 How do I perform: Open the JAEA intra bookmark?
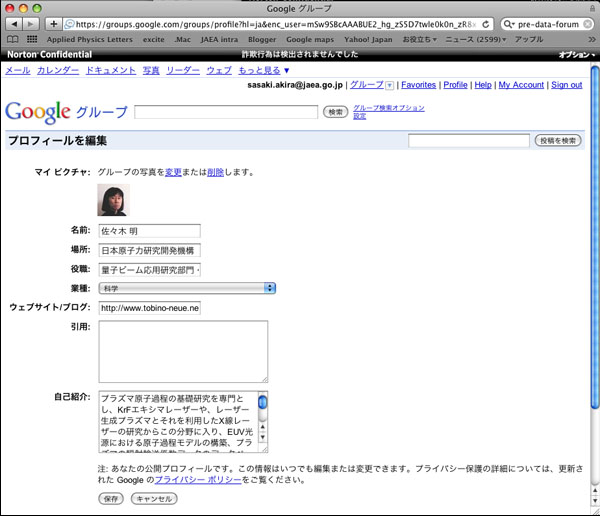point(219,39)
